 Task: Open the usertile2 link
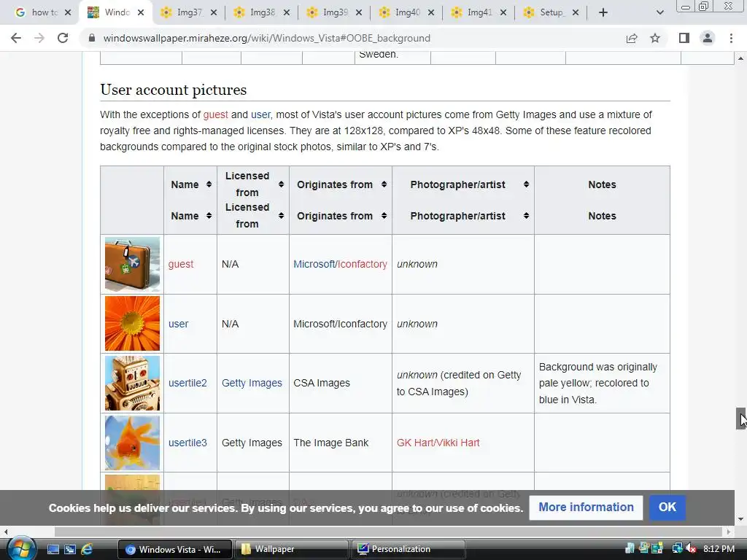187,383
